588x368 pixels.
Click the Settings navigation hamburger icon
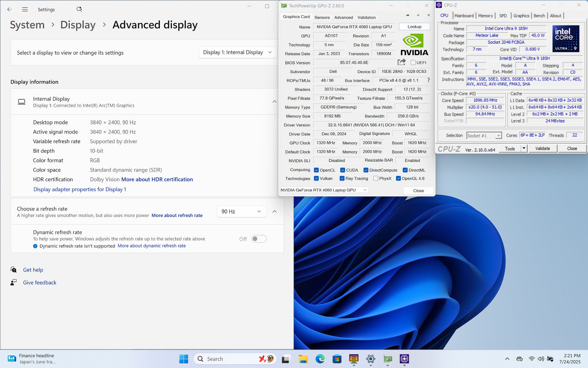click(25, 10)
